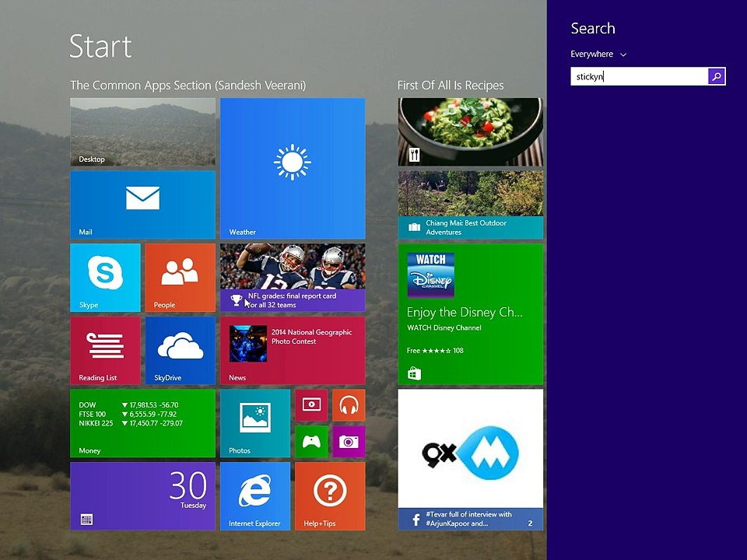
Task: Expand the Everywhere search scope dropdown
Action: click(598, 54)
